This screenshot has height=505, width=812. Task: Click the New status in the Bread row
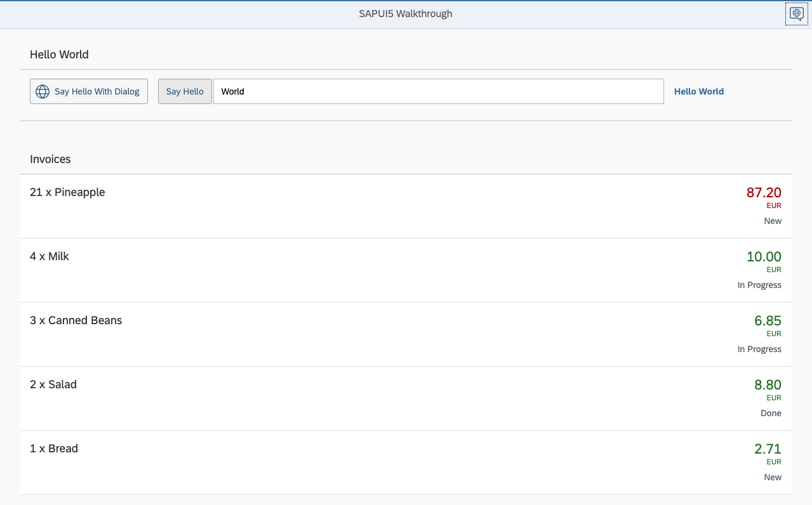(773, 477)
